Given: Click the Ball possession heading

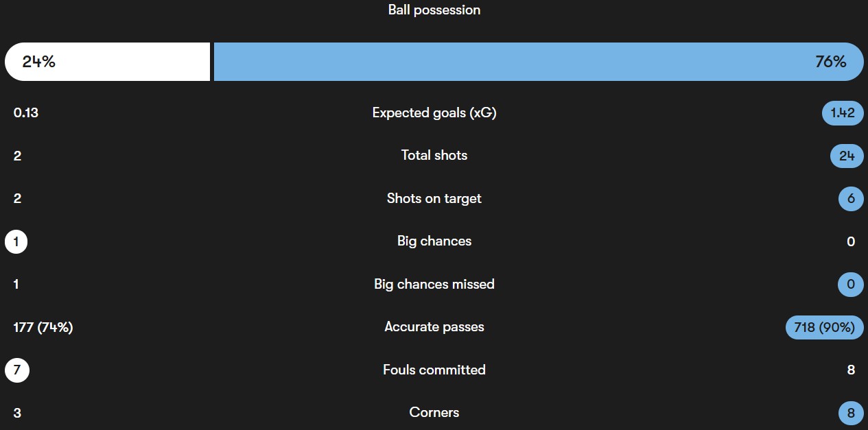Looking at the screenshot, I should tap(434, 10).
